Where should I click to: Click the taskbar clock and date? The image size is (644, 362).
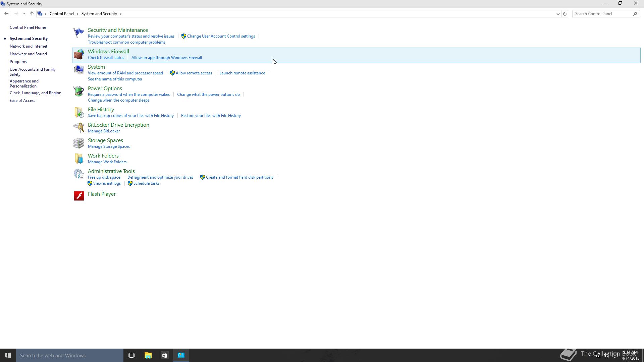point(631,355)
